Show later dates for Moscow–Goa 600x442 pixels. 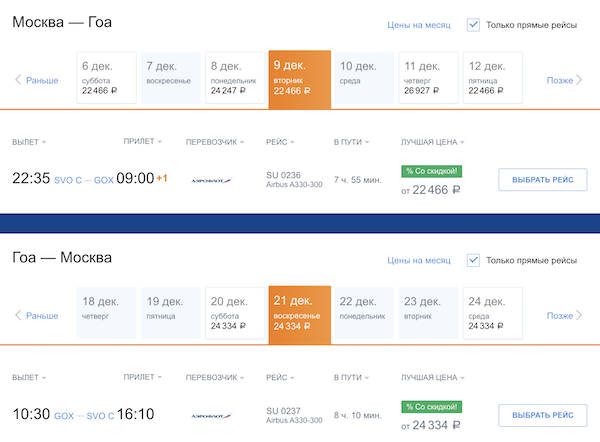pyautogui.click(x=565, y=80)
